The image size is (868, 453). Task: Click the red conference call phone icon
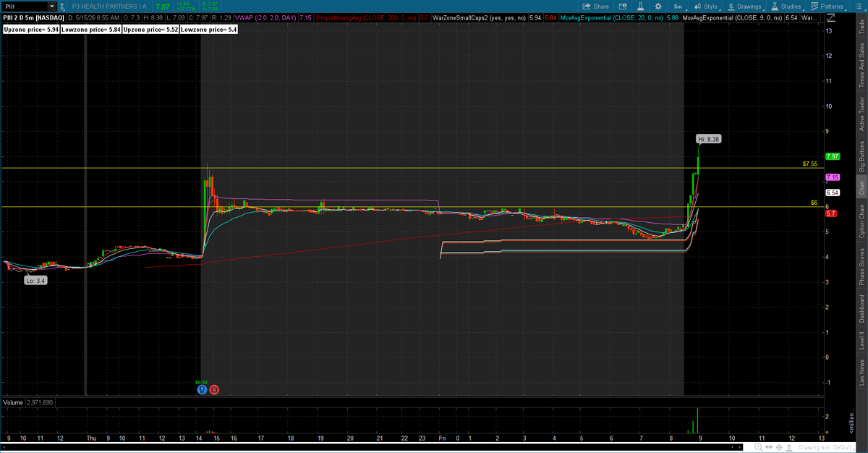pos(214,389)
